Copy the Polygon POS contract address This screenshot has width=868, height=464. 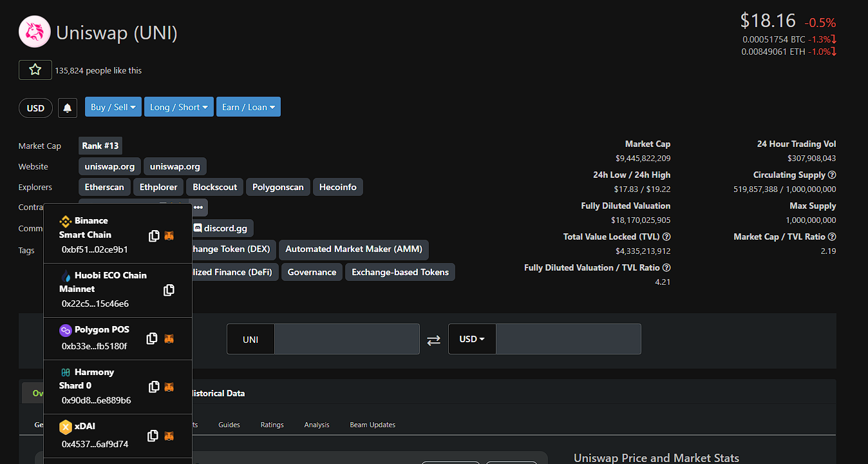coord(153,338)
